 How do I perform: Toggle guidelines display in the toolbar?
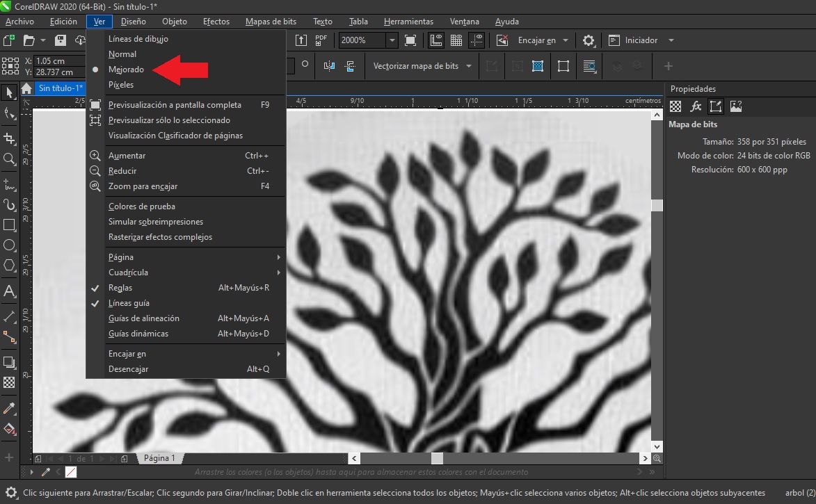point(477,40)
